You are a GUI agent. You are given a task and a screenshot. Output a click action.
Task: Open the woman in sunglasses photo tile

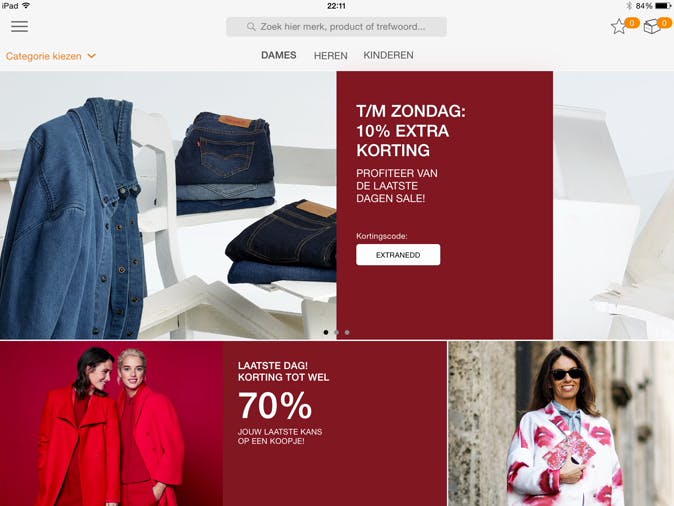click(x=561, y=424)
